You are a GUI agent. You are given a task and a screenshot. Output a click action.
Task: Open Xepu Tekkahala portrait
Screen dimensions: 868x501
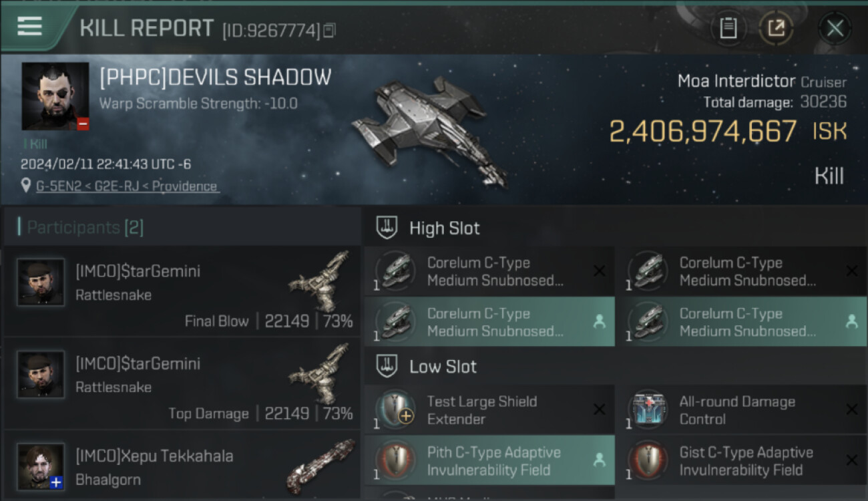pyautogui.click(x=41, y=466)
